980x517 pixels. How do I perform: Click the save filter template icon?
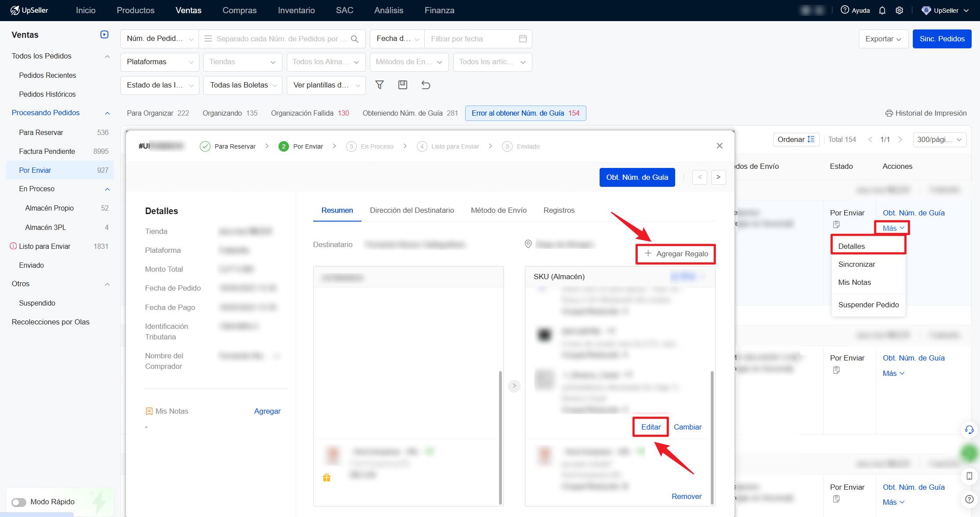(402, 85)
